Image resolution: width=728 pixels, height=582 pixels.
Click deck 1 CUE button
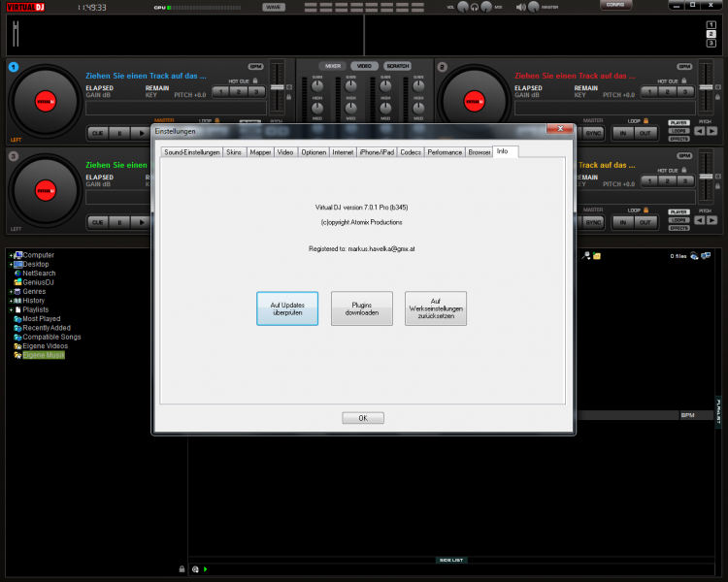click(97, 133)
